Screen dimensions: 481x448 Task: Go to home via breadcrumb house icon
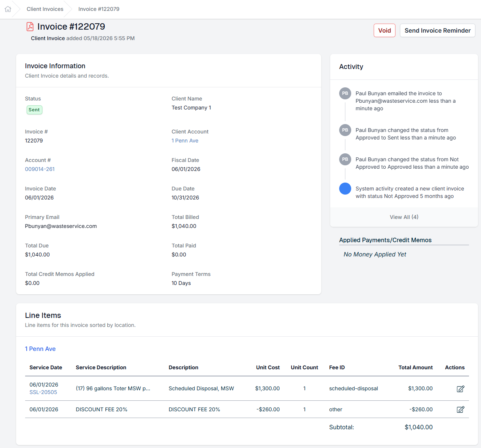[8, 9]
